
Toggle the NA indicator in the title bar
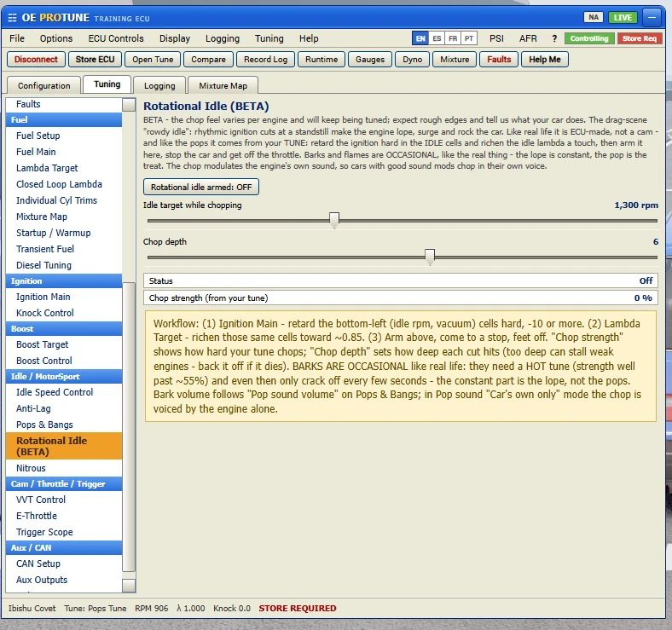(x=594, y=18)
